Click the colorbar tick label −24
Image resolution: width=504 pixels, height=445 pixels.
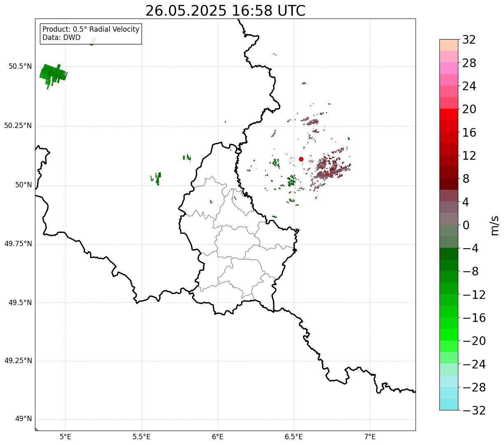click(474, 364)
